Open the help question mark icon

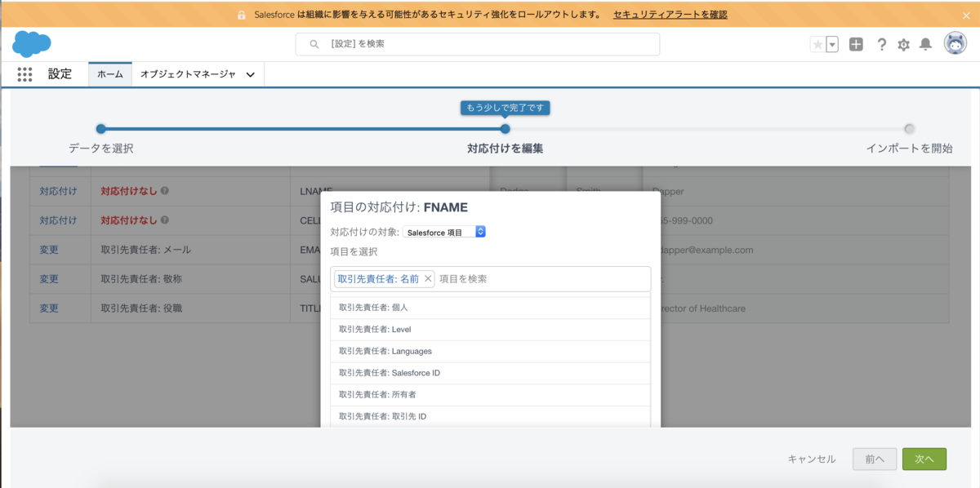coord(882,45)
